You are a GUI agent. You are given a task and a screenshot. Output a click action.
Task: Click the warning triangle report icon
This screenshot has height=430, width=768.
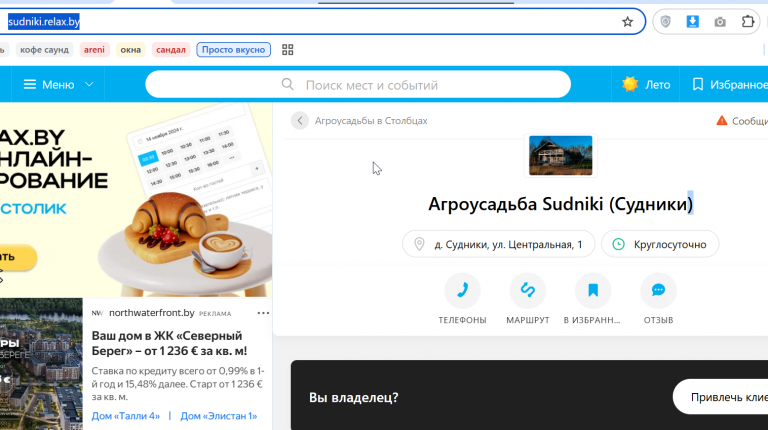[x=721, y=120]
